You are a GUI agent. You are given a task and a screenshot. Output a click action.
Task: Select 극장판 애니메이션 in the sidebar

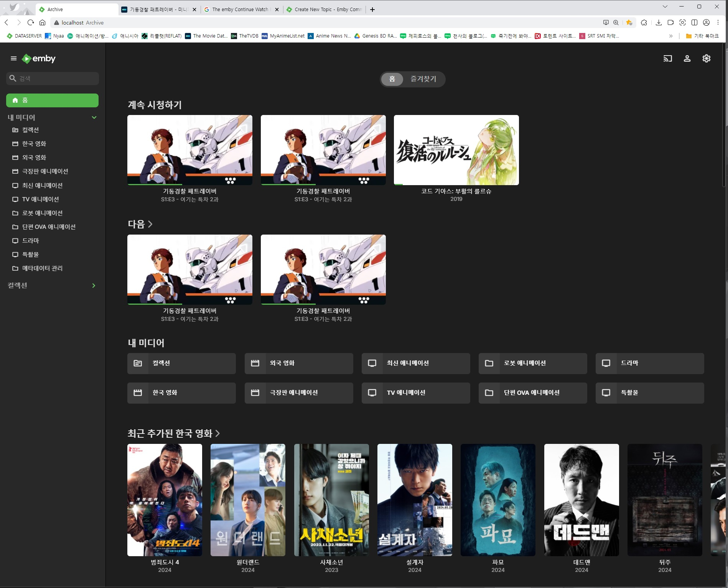click(45, 171)
